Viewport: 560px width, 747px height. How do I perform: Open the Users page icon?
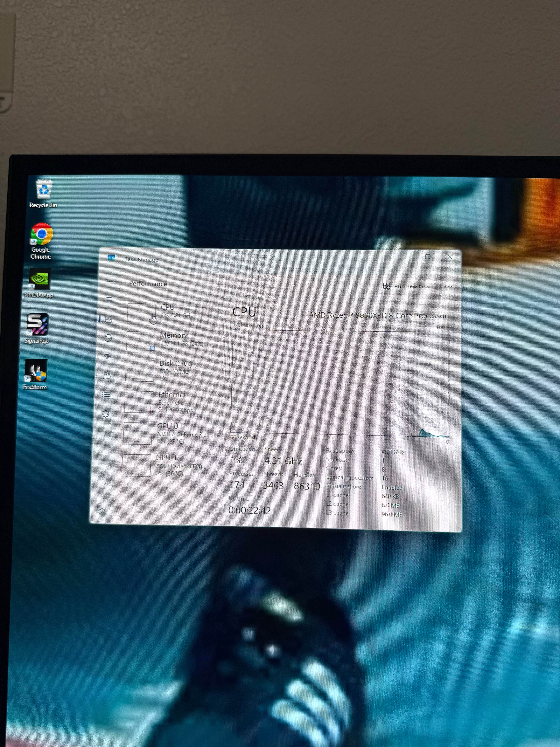(107, 376)
